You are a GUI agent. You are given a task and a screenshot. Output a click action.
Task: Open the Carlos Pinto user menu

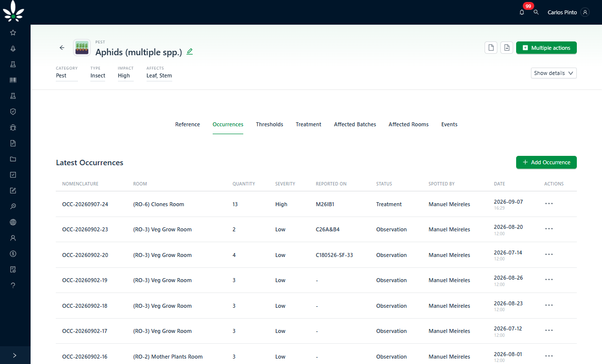pyautogui.click(x=568, y=12)
